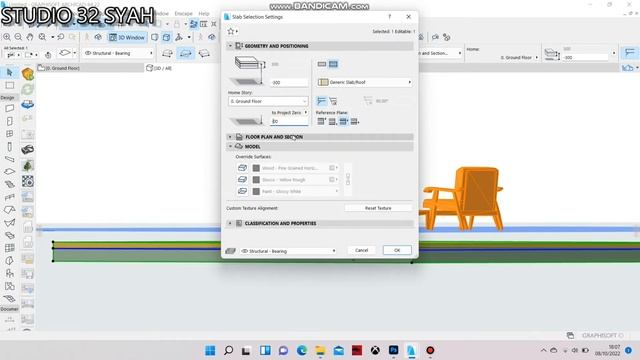Image resolution: width=640 pixels, height=360 pixels.
Task: Open the Home Story Ground Floor dropdown
Action: 268,101
